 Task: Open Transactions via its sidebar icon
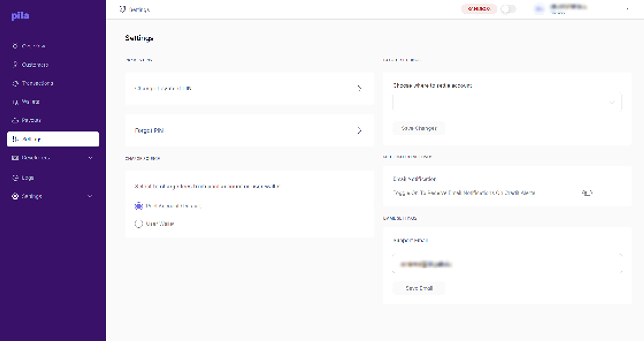point(15,83)
